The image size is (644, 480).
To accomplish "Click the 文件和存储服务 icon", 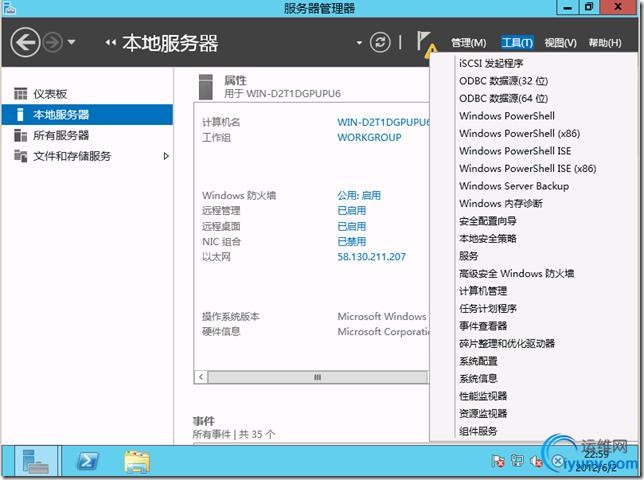I will point(20,156).
